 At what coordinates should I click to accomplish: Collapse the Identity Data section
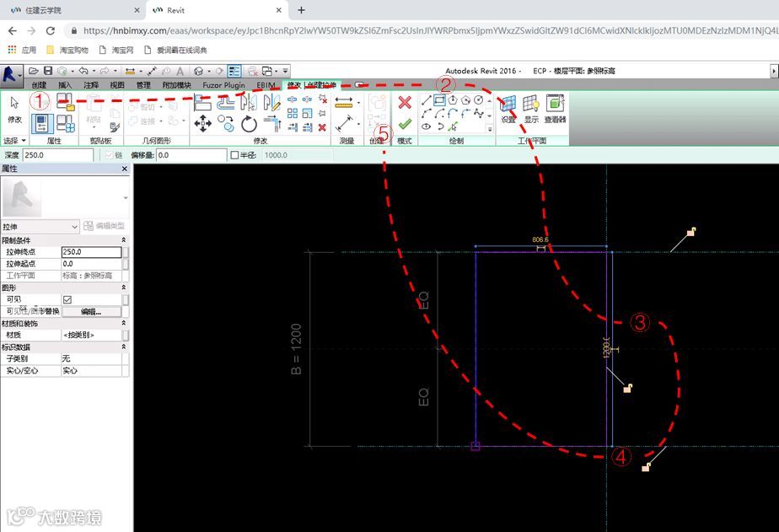pyautogui.click(x=124, y=347)
